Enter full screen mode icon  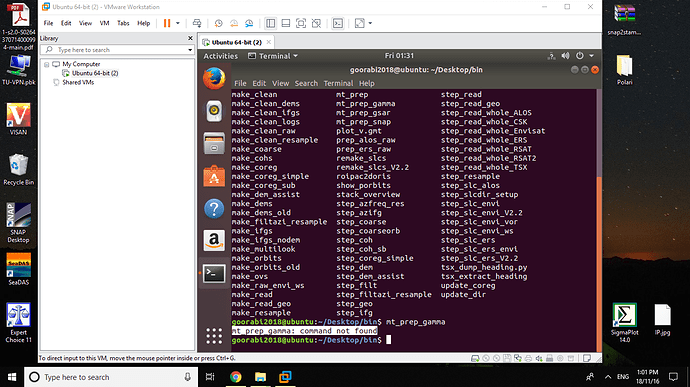pos(301,23)
